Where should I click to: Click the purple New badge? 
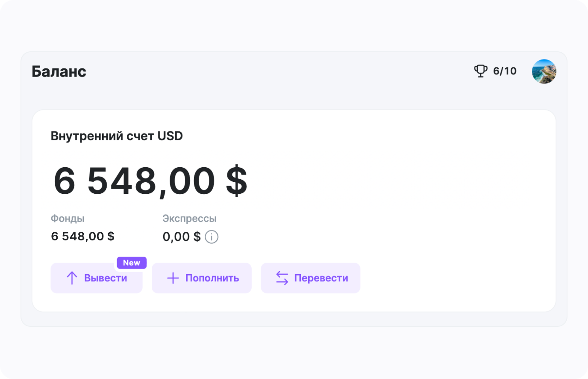(x=132, y=263)
